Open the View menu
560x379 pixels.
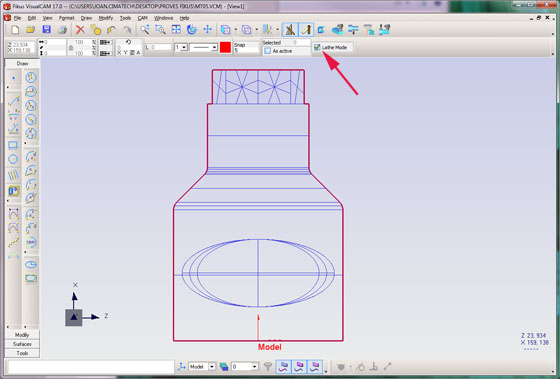click(48, 18)
